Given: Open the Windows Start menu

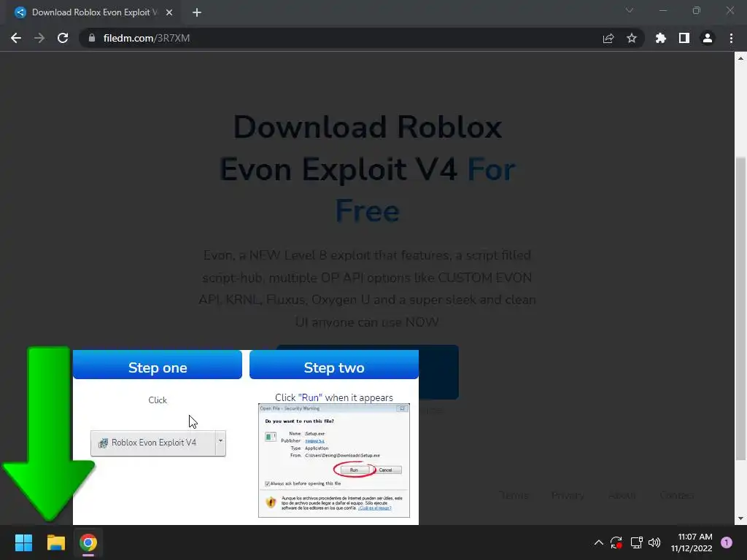Looking at the screenshot, I should [x=23, y=542].
